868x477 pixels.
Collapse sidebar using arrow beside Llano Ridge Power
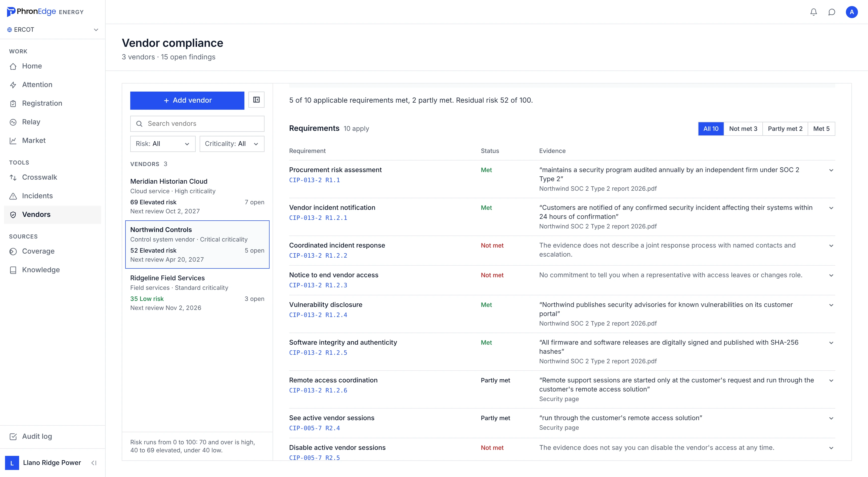94,463
